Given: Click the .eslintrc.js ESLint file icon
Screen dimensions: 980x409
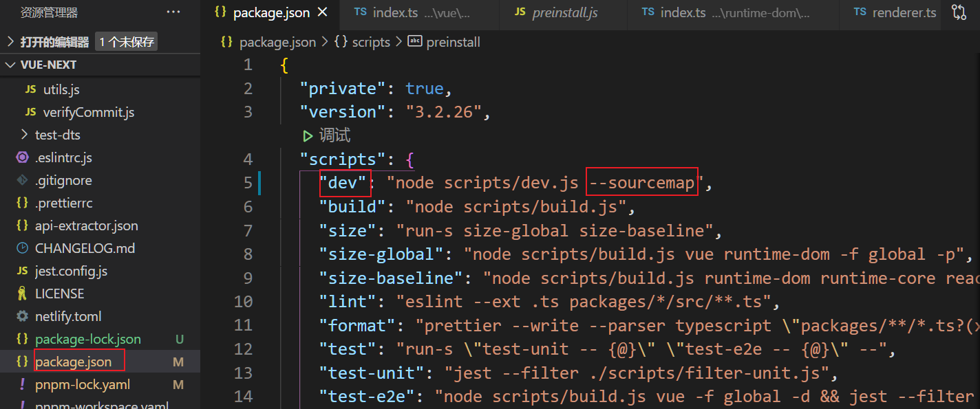Looking at the screenshot, I should pyautogui.click(x=22, y=157).
